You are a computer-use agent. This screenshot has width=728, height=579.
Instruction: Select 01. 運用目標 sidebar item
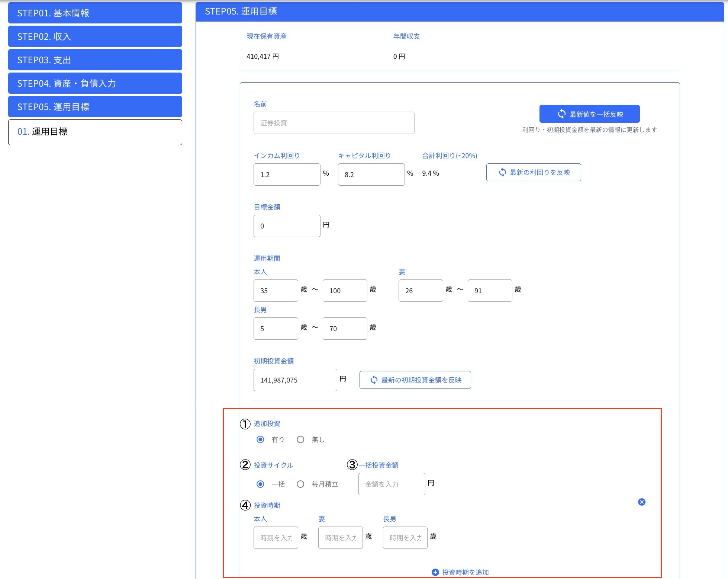(x=95, y=132)
